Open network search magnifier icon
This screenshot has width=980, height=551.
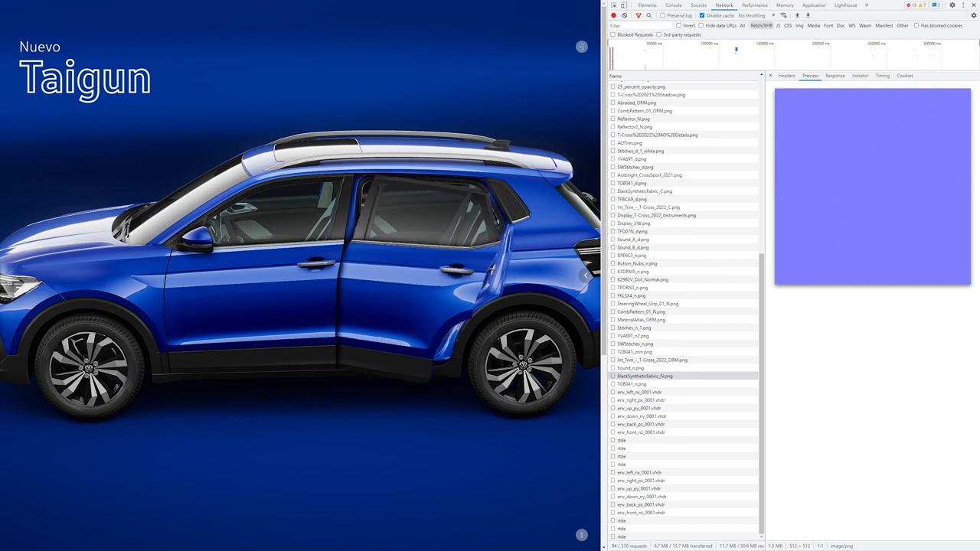pos(648,15)
